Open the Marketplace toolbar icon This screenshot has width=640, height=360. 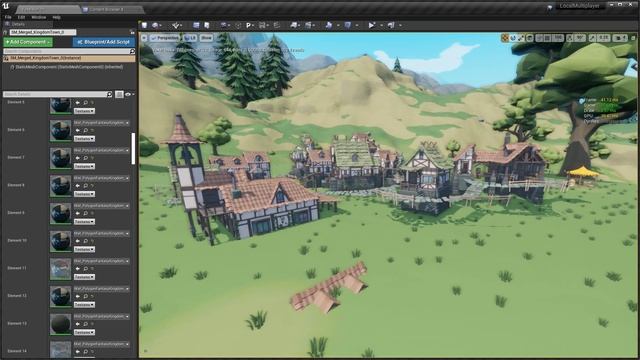(207, 25)
